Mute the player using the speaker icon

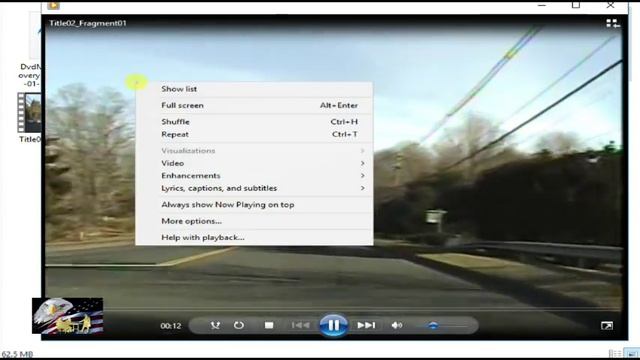pyautogui.click(x=397, y=325)
